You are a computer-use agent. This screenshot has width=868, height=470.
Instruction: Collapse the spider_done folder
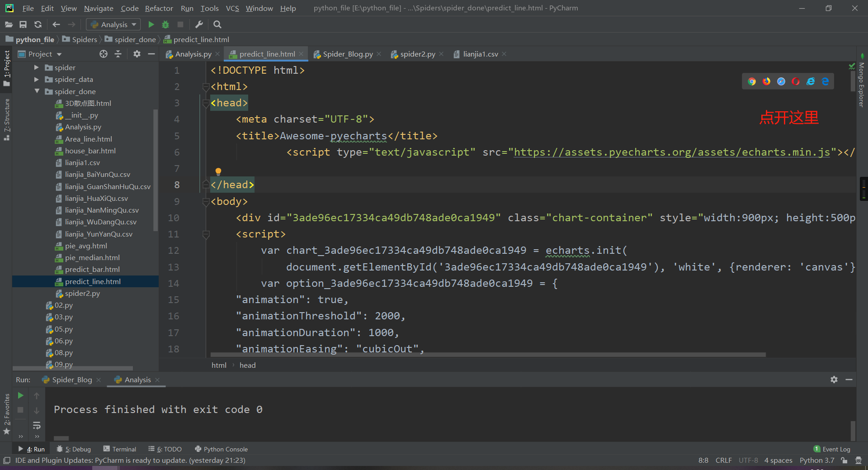pyautogui.click(x=37, y=91)
